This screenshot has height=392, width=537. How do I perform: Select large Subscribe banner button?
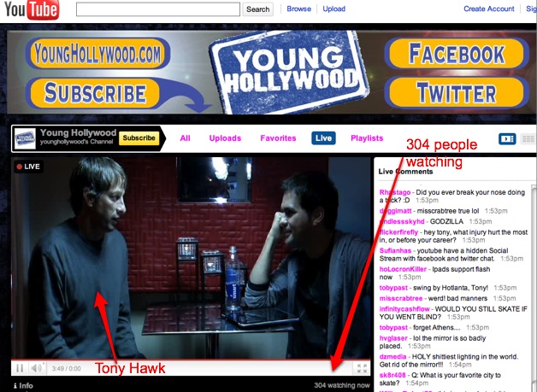point(95,93)
